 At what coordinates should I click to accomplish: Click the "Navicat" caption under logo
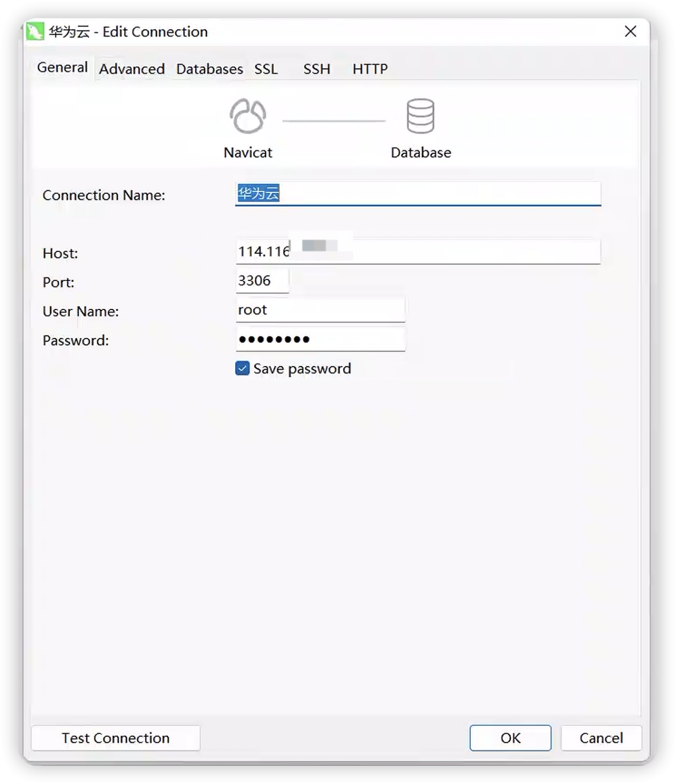(x=248, y=153)
